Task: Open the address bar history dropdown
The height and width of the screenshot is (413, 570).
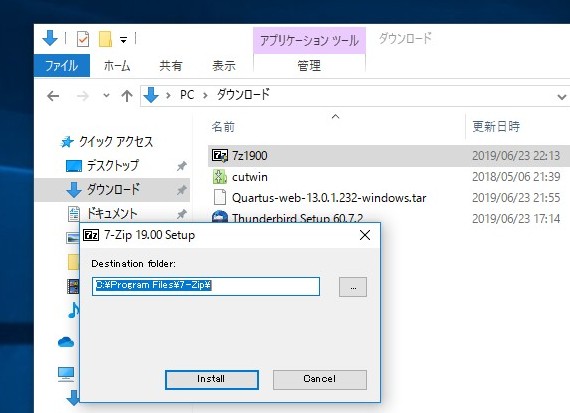Action: 562,97
